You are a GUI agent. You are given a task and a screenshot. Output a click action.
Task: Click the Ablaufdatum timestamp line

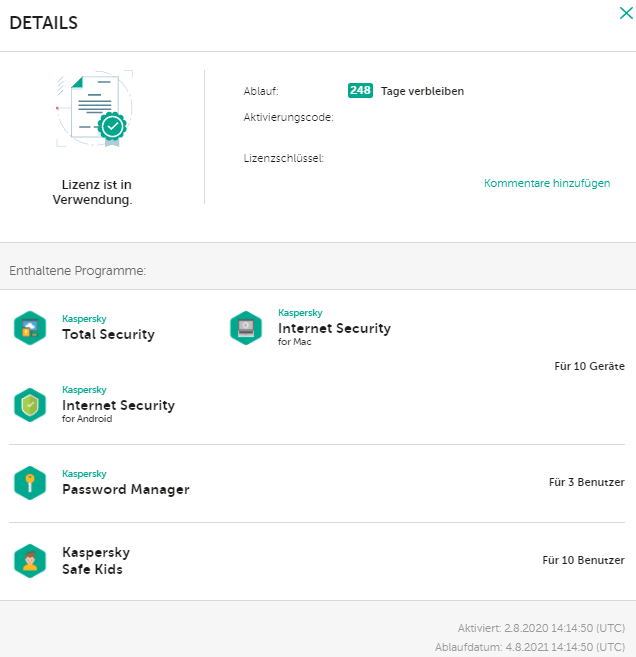tap(530, 647)
